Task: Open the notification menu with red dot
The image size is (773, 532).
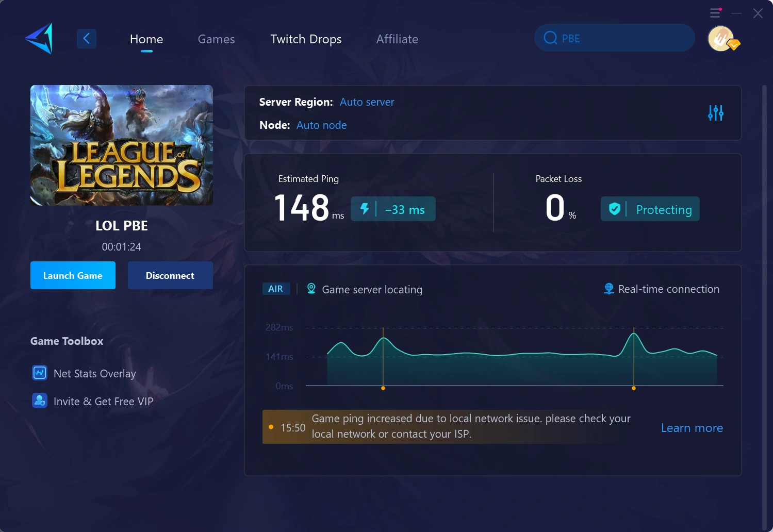Action: (x=715, y=13)
